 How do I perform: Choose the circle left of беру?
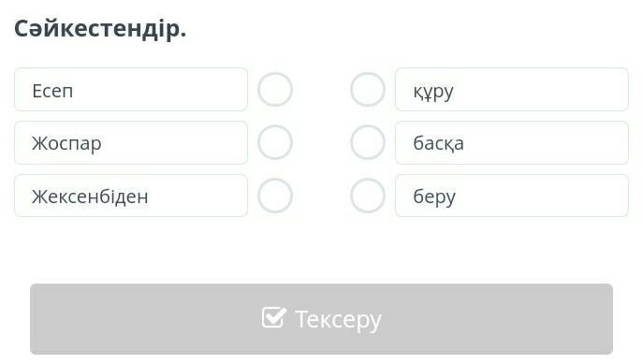[x=368, y=196]
